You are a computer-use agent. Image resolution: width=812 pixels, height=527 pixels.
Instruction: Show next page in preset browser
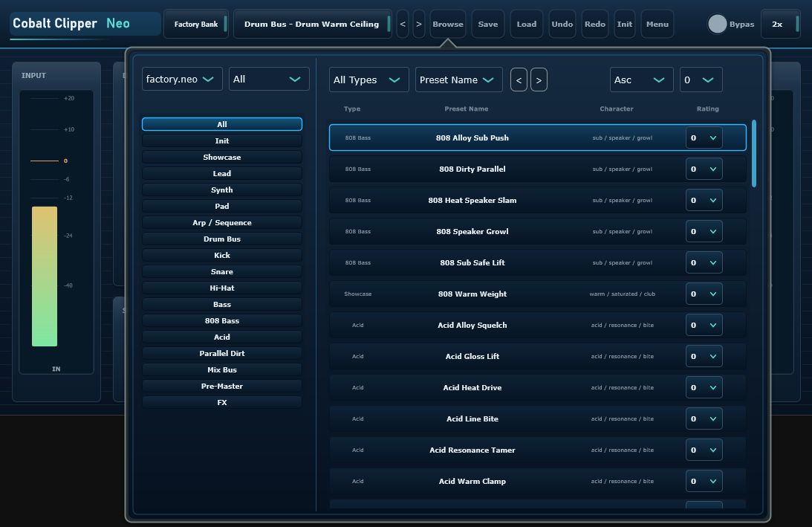click(x=539, y=80)
